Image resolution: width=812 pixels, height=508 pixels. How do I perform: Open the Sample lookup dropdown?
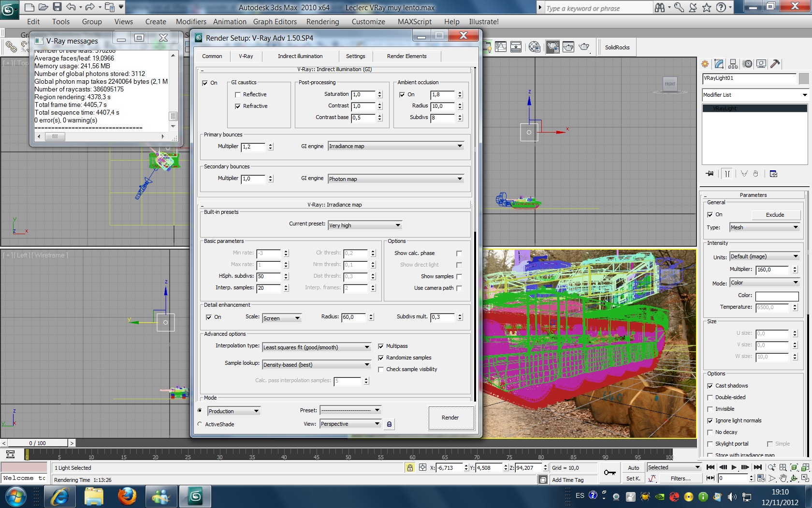coord(317,365)
